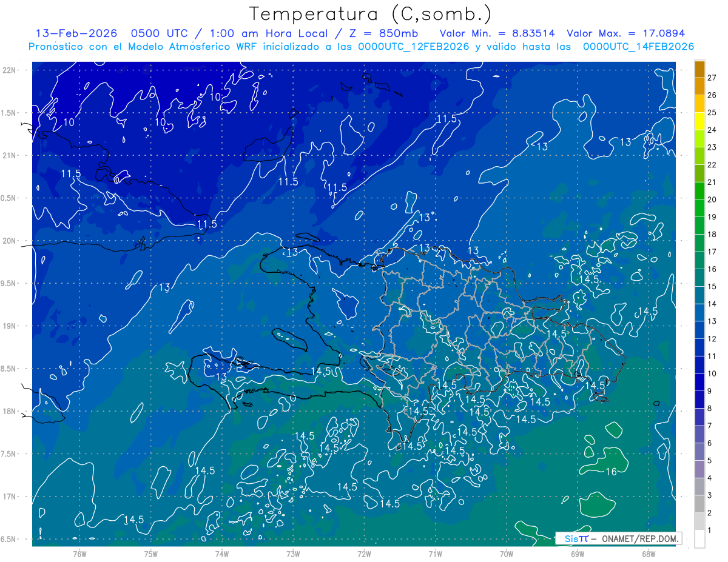The image size is (728, 562).
Task: Click the '1' color scale label
Action: [710, 530]
